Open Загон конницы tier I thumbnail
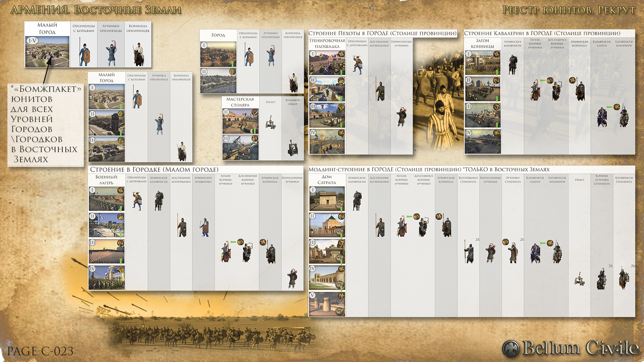 (x=483, y=63)
